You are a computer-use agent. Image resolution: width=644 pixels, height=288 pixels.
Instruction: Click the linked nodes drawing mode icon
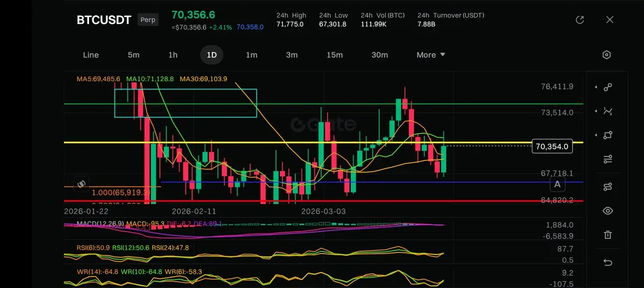[608, 186]
